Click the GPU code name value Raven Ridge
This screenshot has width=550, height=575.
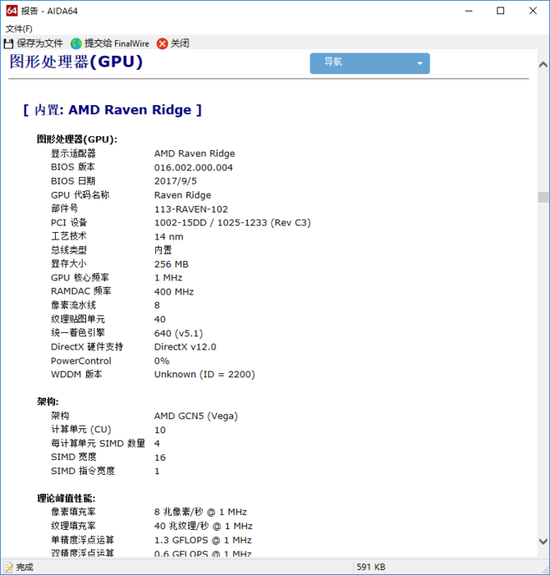pyautogui.click(x=182, y=195)
